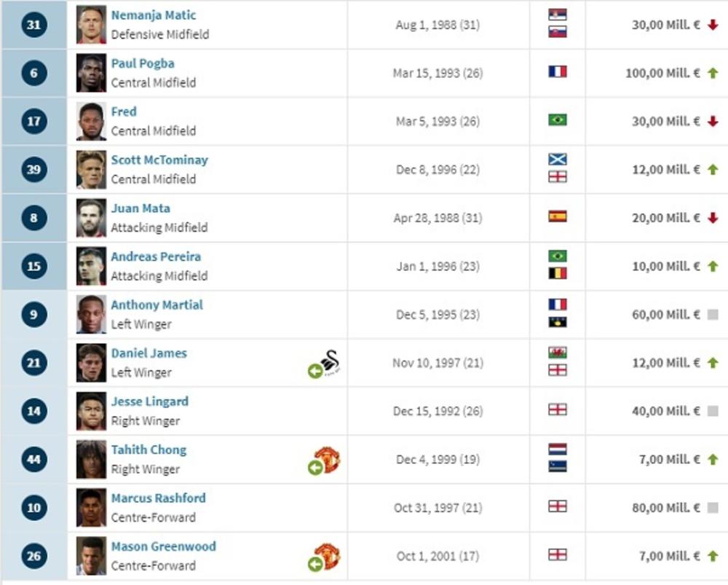Click green up arrow next to Pogba's value
The height and width of the screenshot is (585, 728).
713,73
